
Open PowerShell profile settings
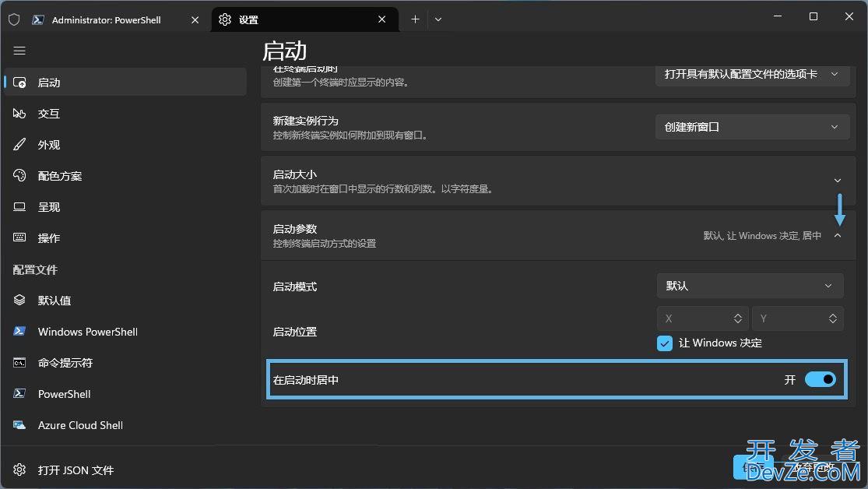point(125,394)
